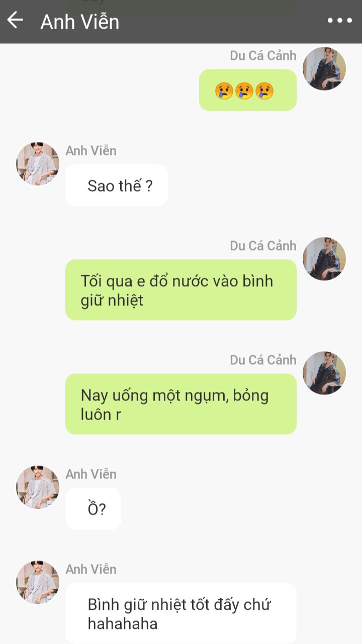Open the three-dot more options menu
This screenshot has width=362, height=644.
(340, 21)
